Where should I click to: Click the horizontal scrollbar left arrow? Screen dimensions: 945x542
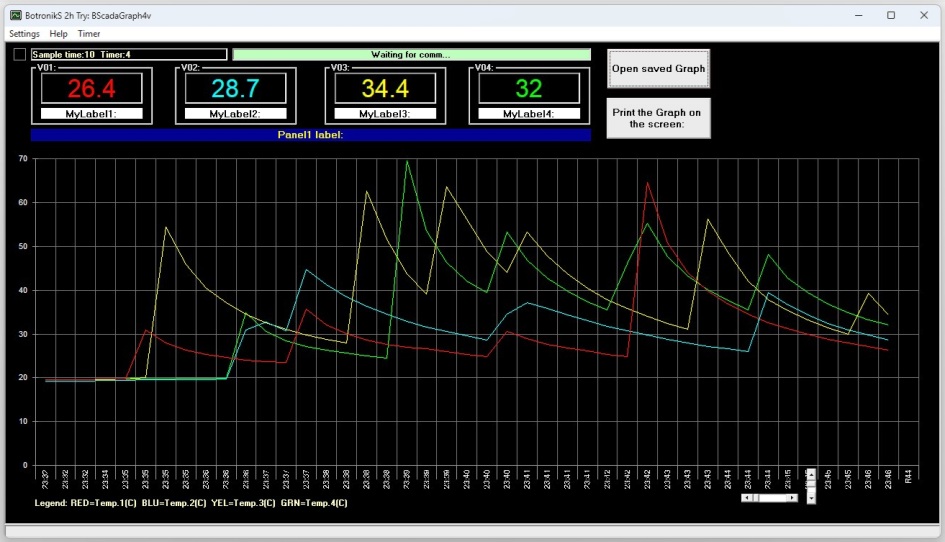(747, 497)
